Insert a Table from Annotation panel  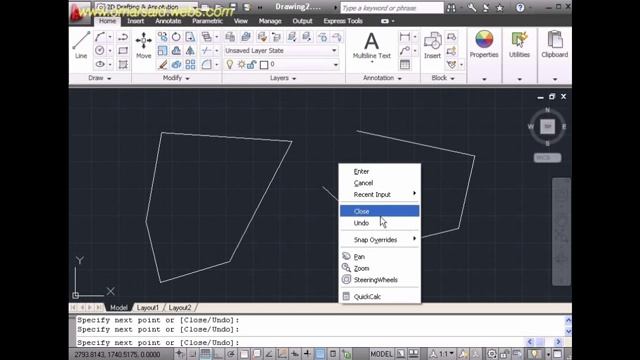[x=404, y=64]
